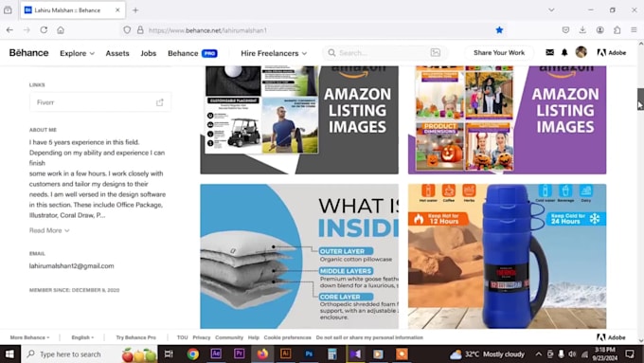
Task: Click the lahirumalshan12@gmail.com email
Action: pos(71,266)
